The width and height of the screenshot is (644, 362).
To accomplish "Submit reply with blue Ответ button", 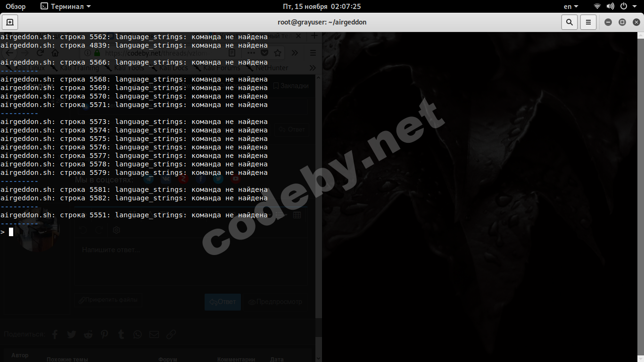I will [223, 302].
